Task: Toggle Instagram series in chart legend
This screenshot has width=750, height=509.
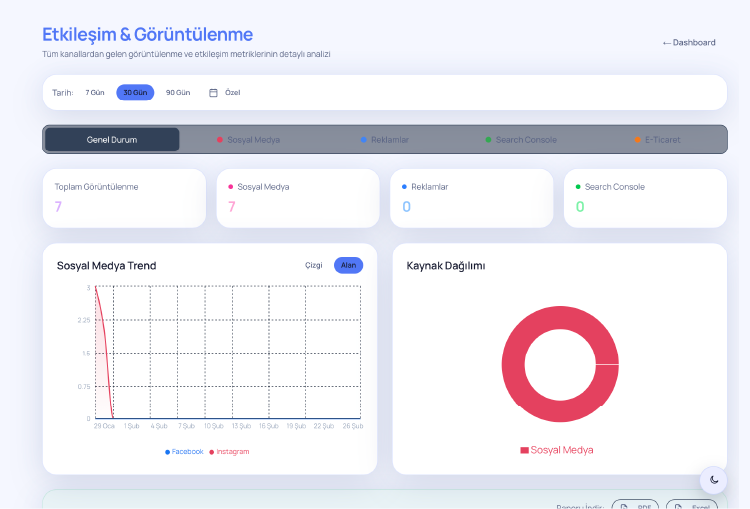Action: pyautogui.click(x=229, y=452)
